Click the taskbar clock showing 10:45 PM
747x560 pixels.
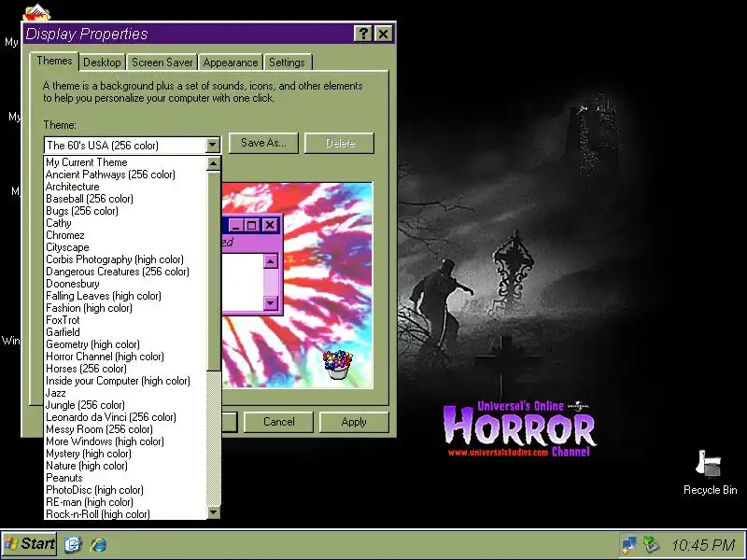tap(703, 545)
